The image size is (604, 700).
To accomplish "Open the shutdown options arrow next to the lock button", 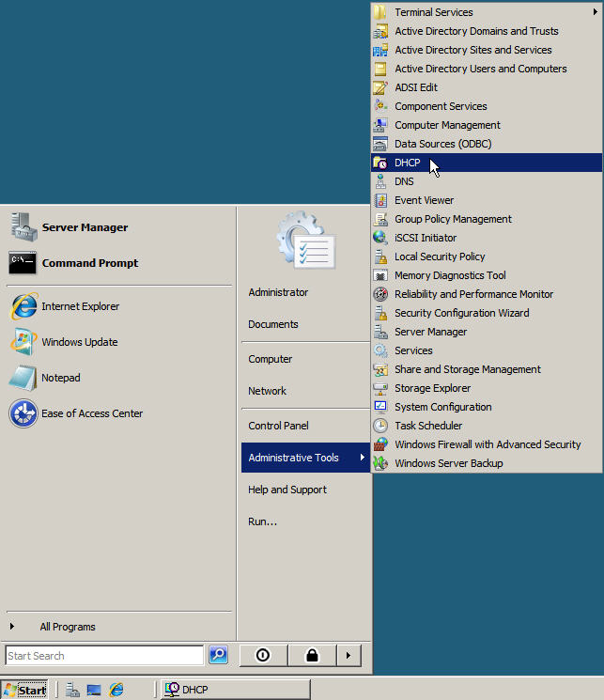I will pyautogui.click(x=348, y=655).
